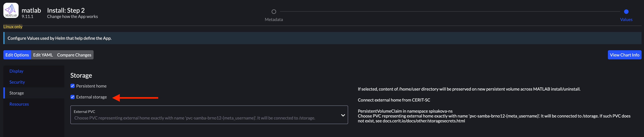644x137 pixels.
Task: Toggle the External storage checkbox
Action: tap(72, 97)
